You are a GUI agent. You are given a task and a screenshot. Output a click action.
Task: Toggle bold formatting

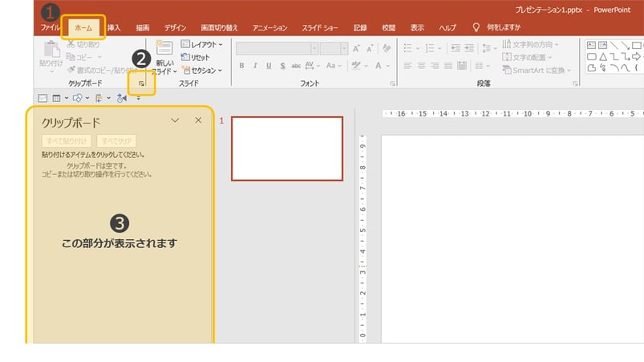(242, 65)
